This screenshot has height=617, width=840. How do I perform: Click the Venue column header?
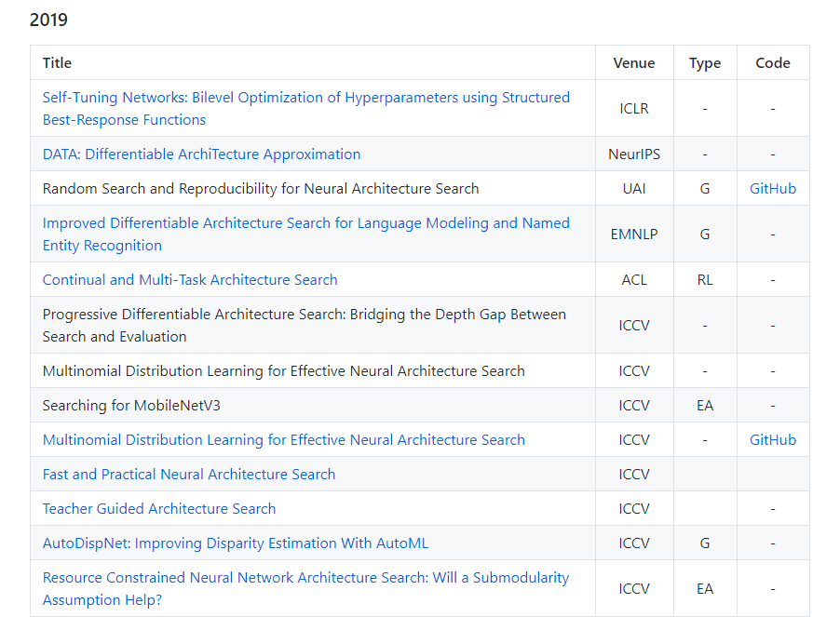click(634, 63)
